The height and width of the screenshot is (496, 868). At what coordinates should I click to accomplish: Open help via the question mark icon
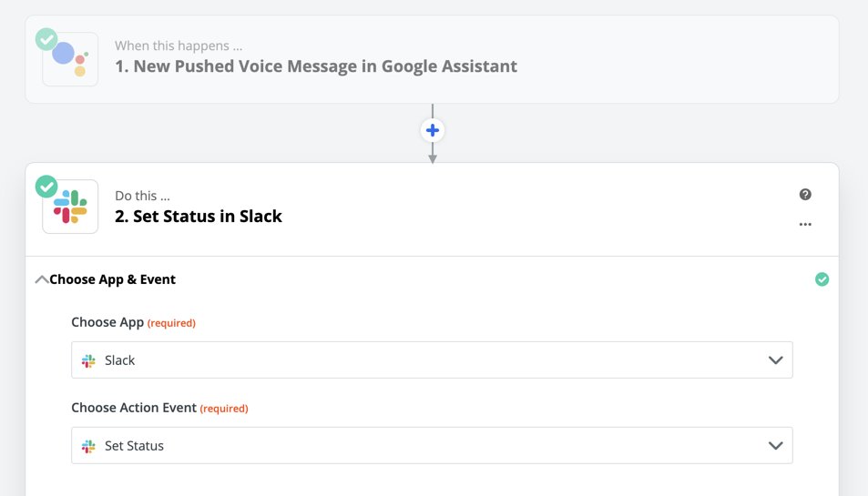click(805, 194)
